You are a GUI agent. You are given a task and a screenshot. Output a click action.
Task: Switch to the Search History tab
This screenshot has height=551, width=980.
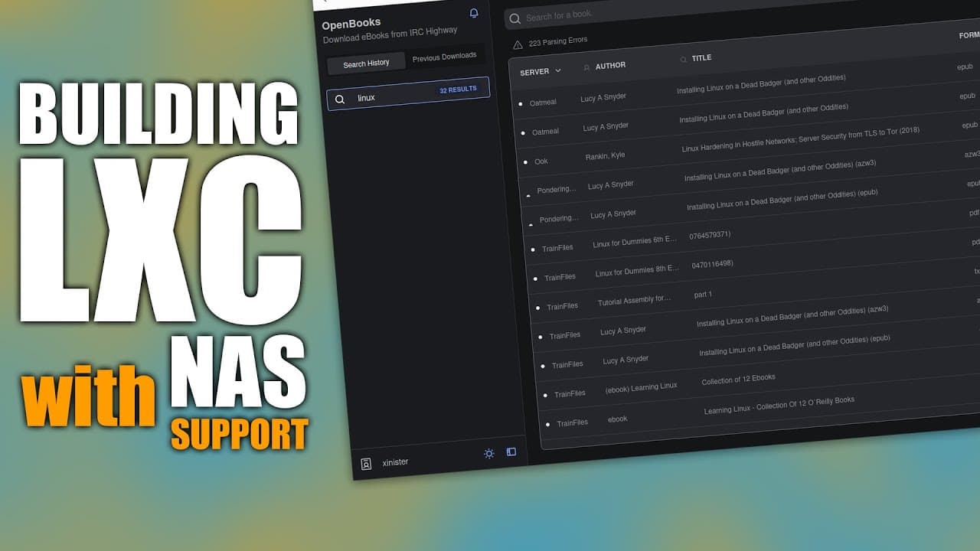[x=366, y=64]
